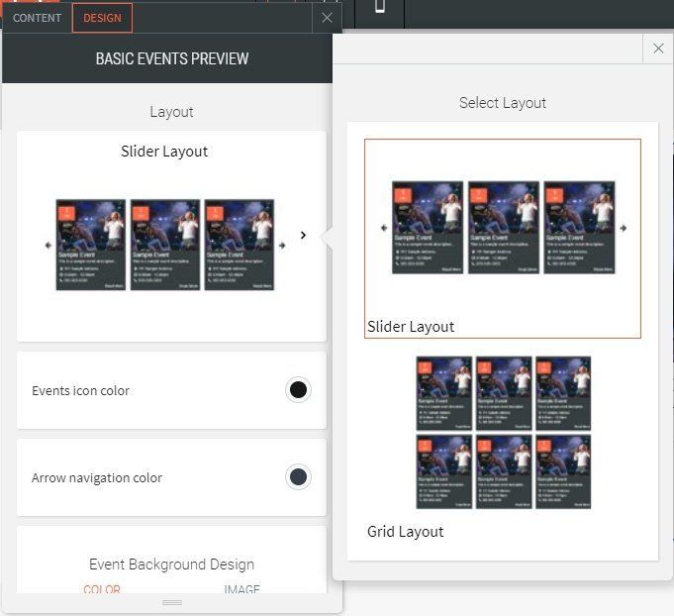Click left arrow in Select Layout slider thumbnail
The image size is (674, 616).
384,228
